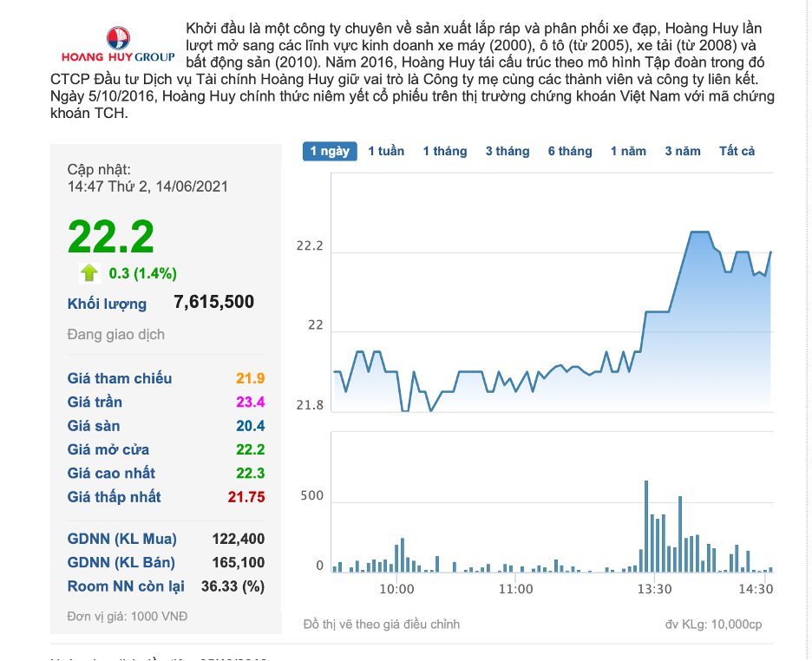Click the green up arrow price indicator

[89, 273]
